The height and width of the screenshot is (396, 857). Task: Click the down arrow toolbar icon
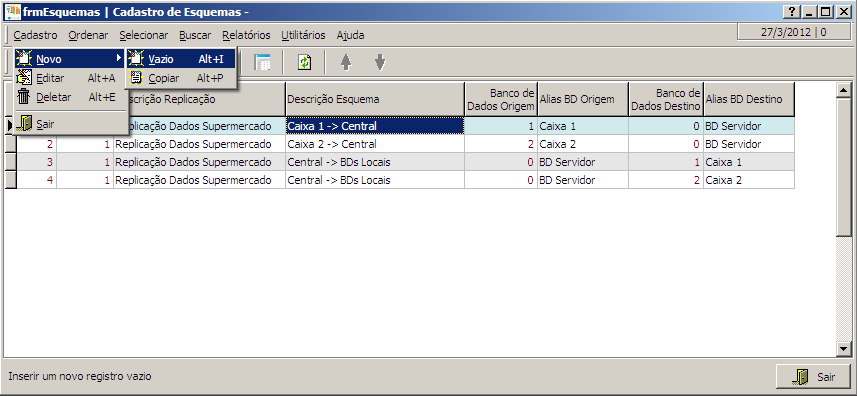380,62
